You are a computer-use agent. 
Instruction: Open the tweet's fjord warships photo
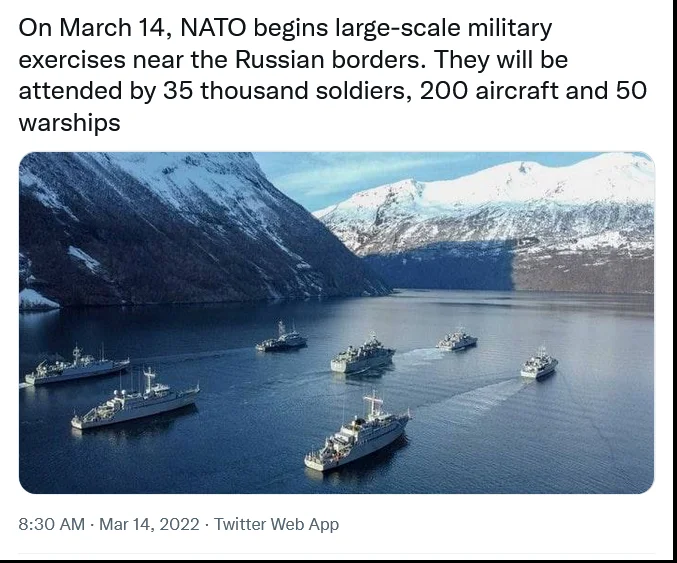[336, 323]
